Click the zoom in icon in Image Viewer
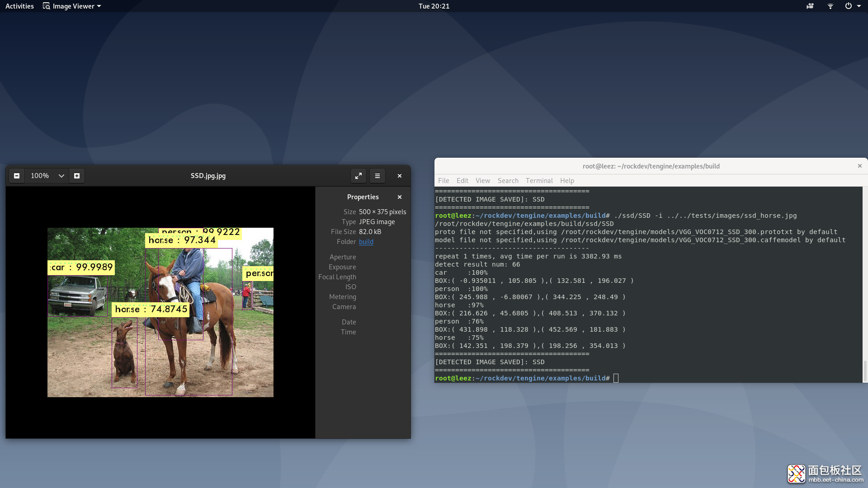The height and width of the screenshot is (488, 868). pyautogui.click(x=76, y=175)
